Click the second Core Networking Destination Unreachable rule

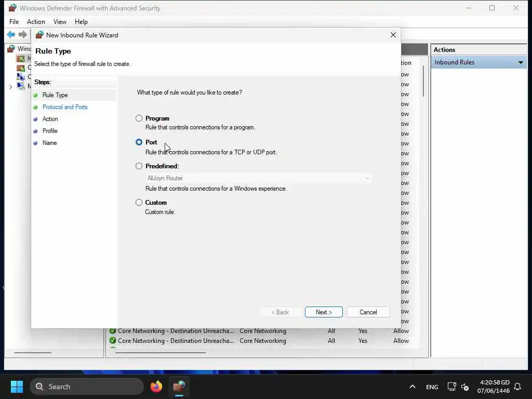click(176, 341)
